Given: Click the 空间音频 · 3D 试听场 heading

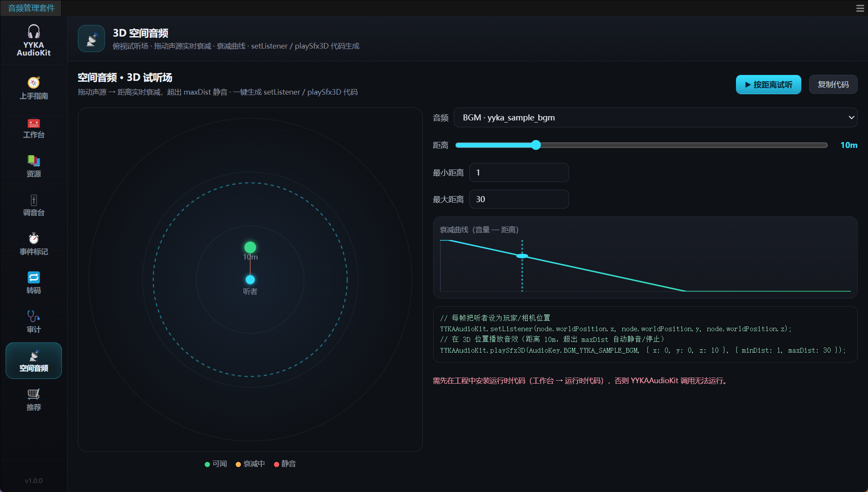Looking at the screenshot, I should [x=125, y=77].
